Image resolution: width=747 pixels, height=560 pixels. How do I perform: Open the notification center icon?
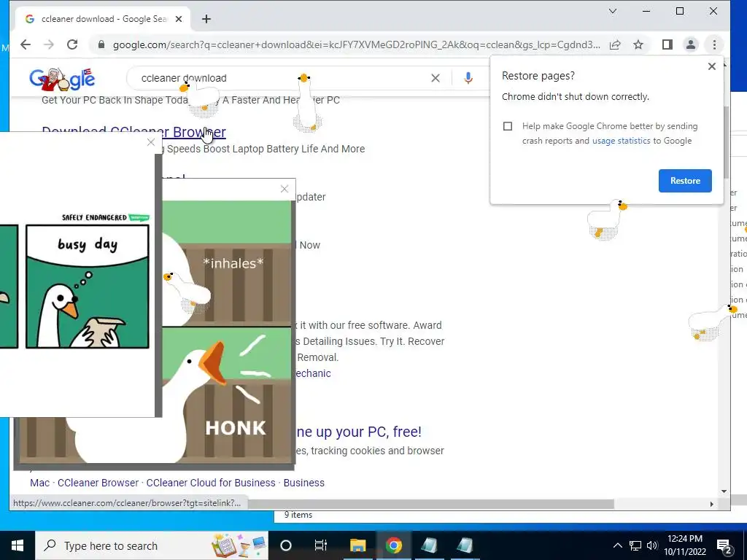pyautogui.click(x=724, y=546)
